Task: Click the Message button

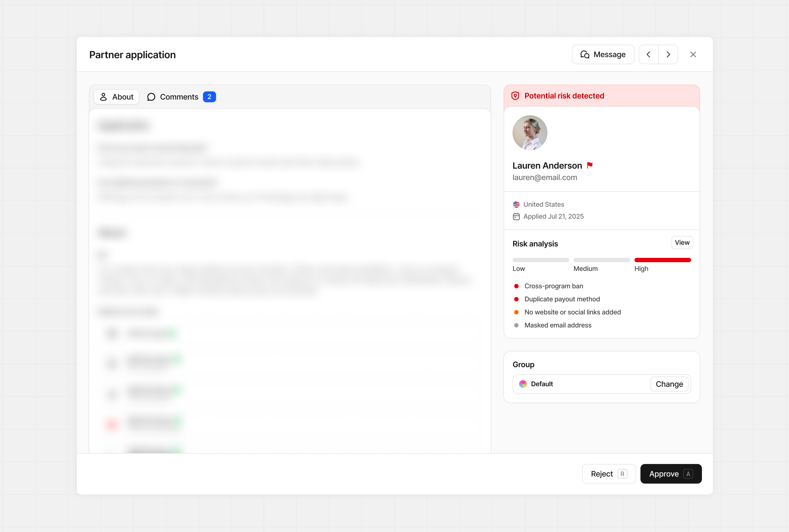Action: tap(603, 55)
